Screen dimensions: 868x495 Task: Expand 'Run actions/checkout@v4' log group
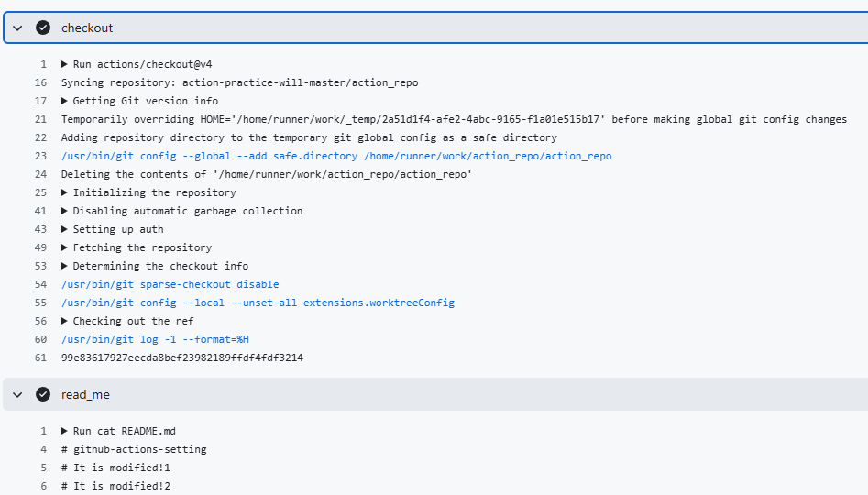point(65,64)
